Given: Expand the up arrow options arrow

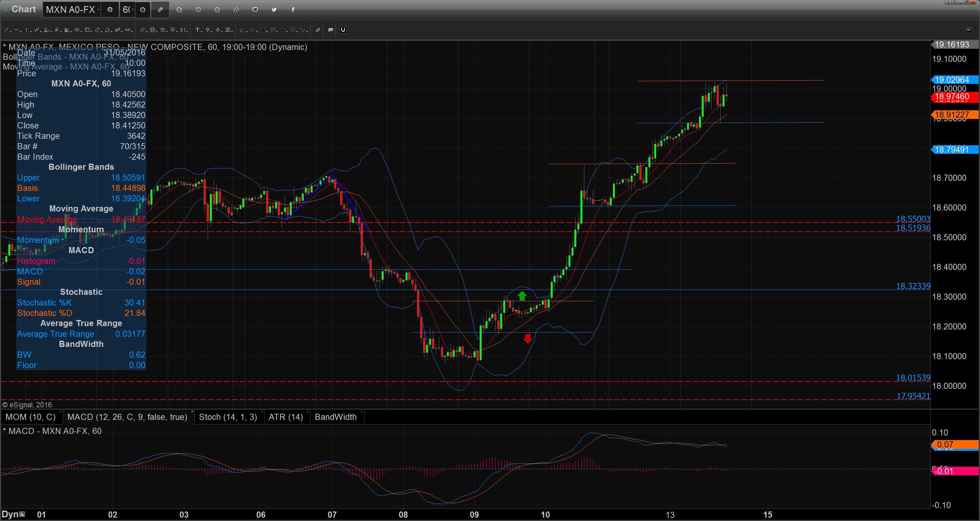Looking at the screenshot, I should pyautogui.click(x=212, y=32).
